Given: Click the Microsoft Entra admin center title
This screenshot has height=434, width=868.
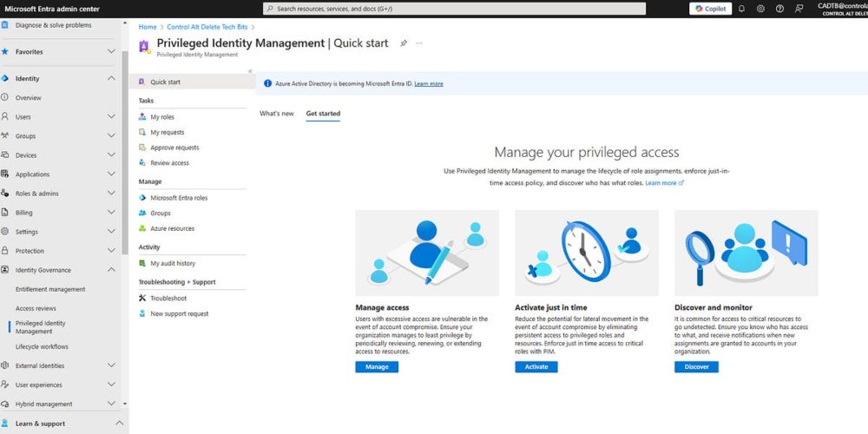Looking at the screenshot, I should 52,9.
